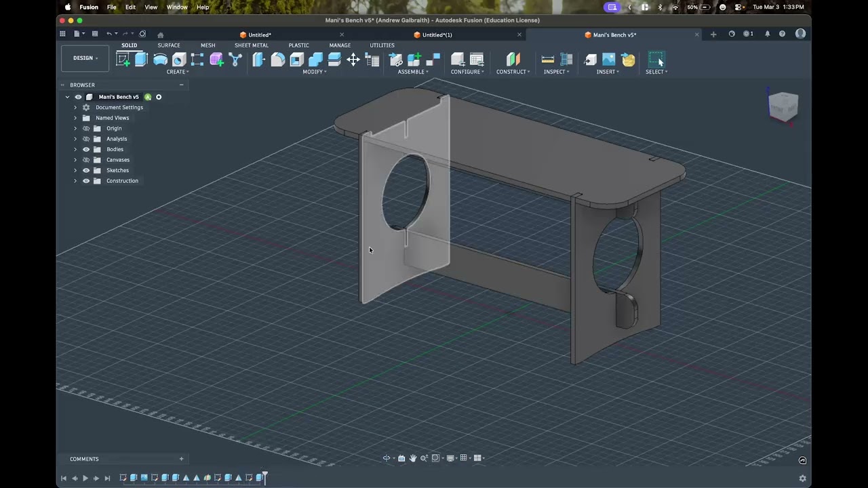Open the INSERT dropdown label

pos(608,72)
